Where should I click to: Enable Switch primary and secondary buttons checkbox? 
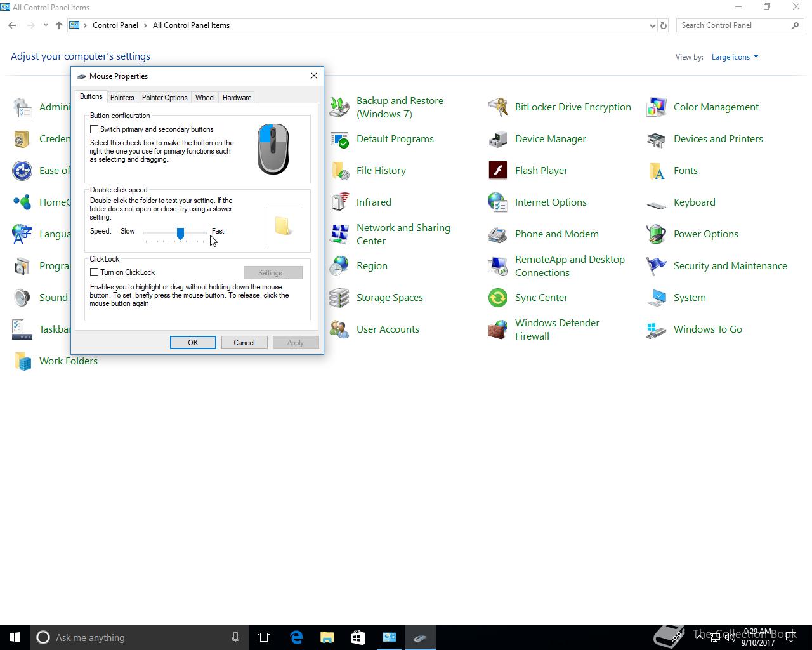(94, 129)
